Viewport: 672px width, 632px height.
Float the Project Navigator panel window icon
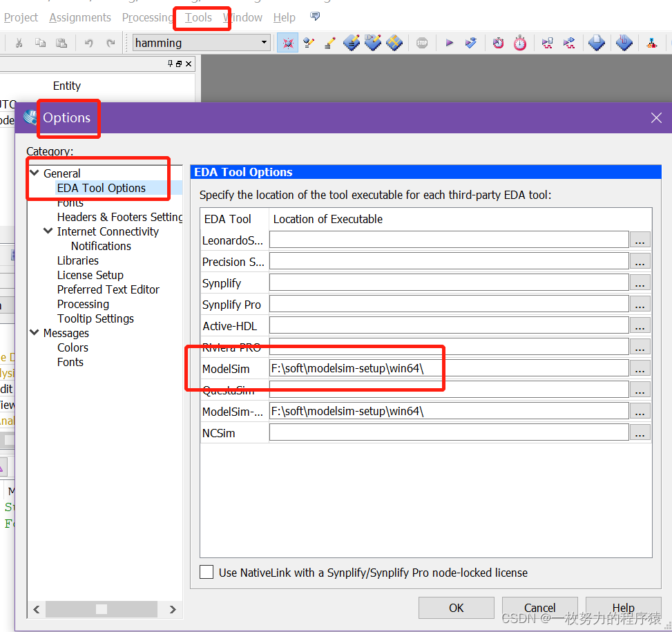(x=179, y=64)
